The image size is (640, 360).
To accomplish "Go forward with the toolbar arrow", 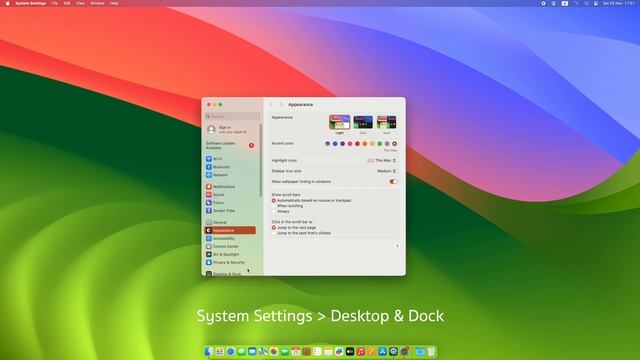I will (x=281, y=104).
